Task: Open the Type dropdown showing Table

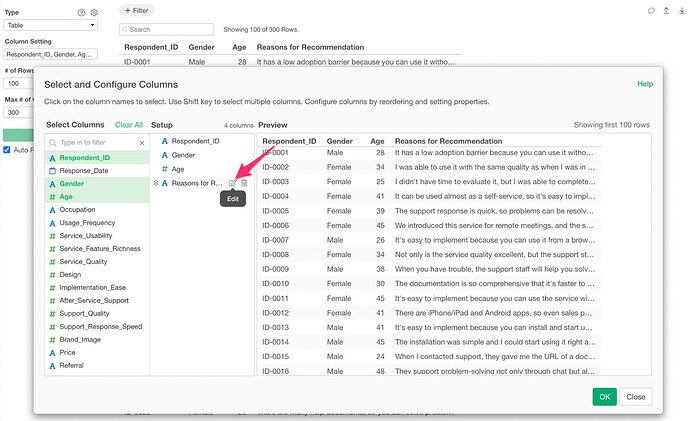Action: (x=50, y=25)
